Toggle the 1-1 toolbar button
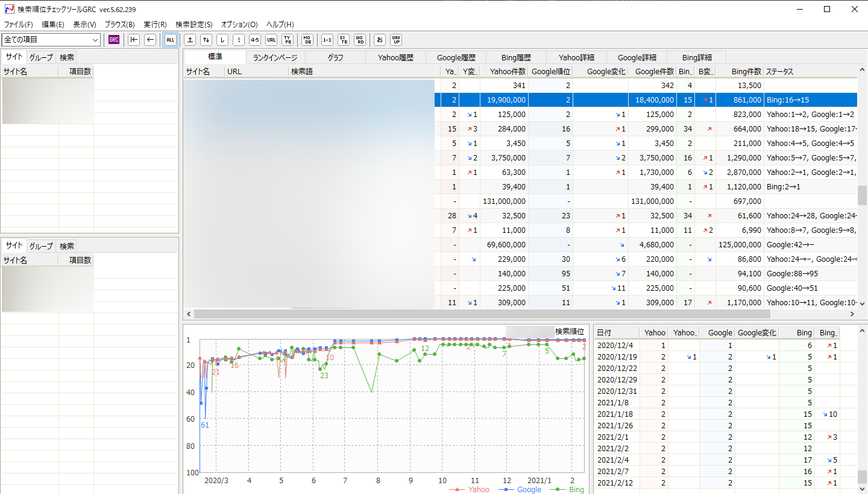868x494 pixels. [327, 40]
